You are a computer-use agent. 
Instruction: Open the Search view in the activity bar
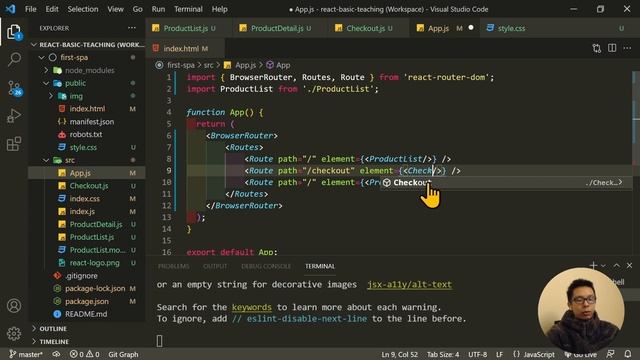coord(14,60)
